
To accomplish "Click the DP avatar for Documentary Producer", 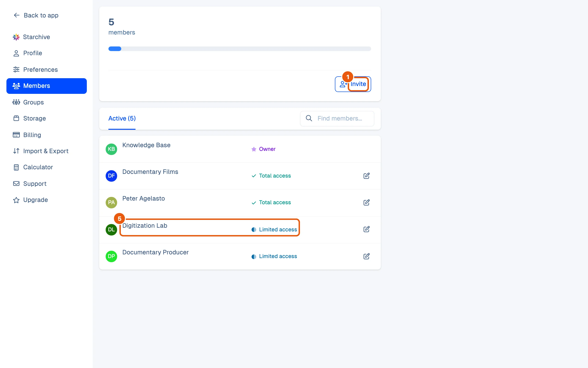I will [x=111, y=256].
